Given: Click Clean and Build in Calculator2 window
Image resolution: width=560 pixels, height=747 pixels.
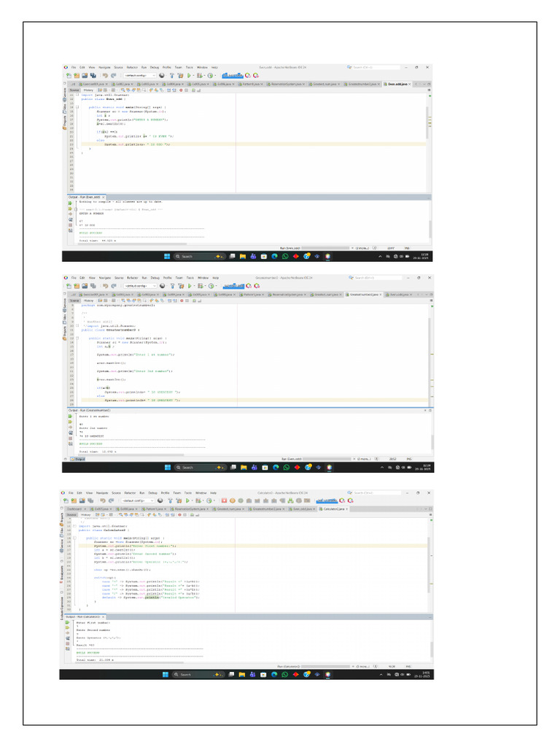Looking at the screenshot, I should point(179,500).
